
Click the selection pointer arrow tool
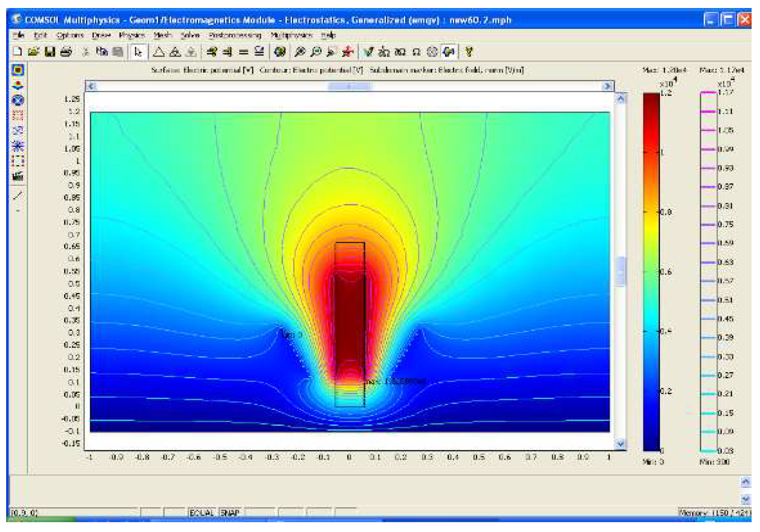tap(138, 52)
